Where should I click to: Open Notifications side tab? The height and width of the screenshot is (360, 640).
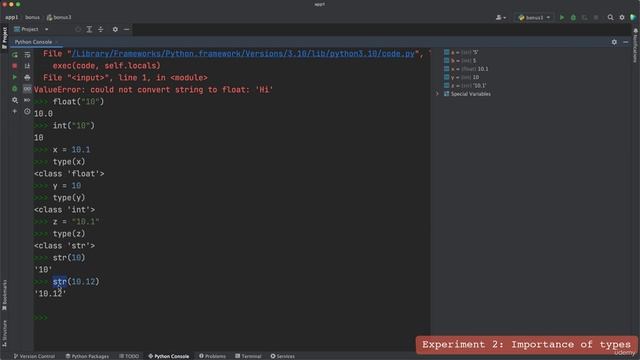tap(635, 45)
